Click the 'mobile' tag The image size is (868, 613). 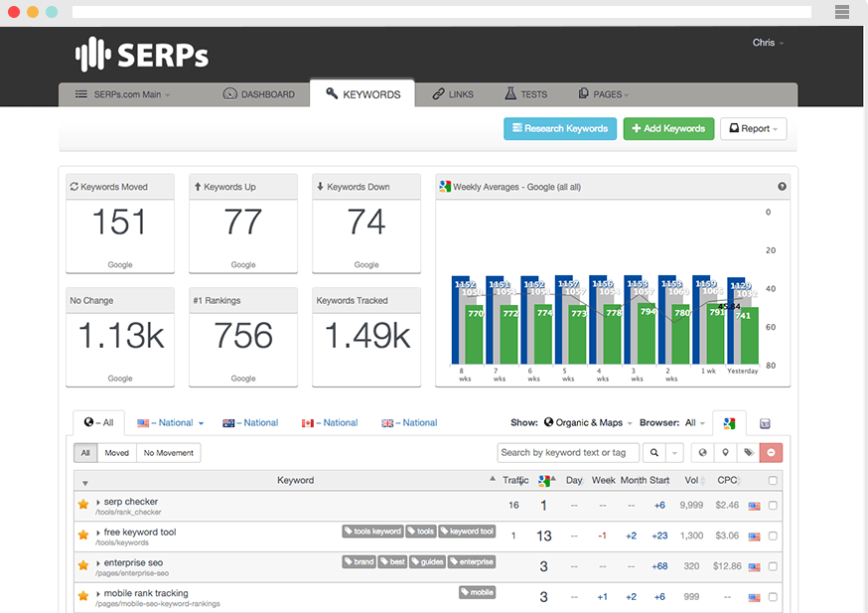point(477,592)
